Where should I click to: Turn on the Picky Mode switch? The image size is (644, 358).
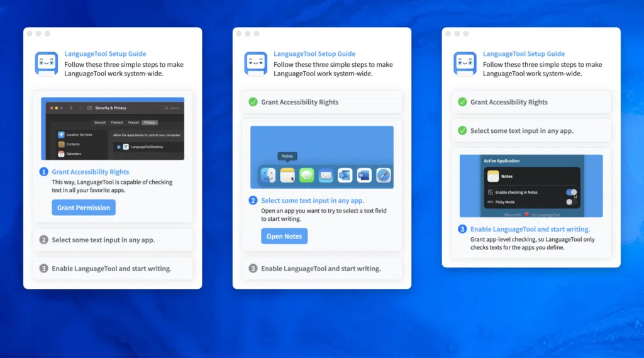pos(570,202)
